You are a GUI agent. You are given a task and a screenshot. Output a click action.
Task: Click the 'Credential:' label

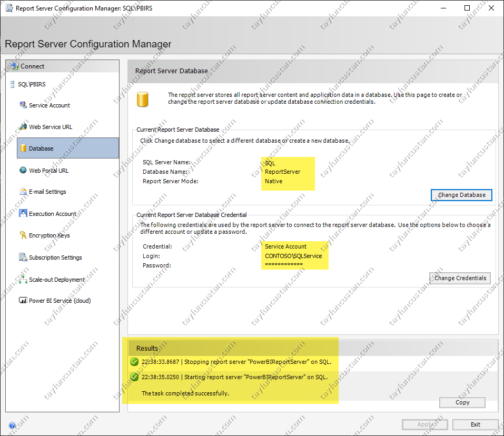point(157,246)
